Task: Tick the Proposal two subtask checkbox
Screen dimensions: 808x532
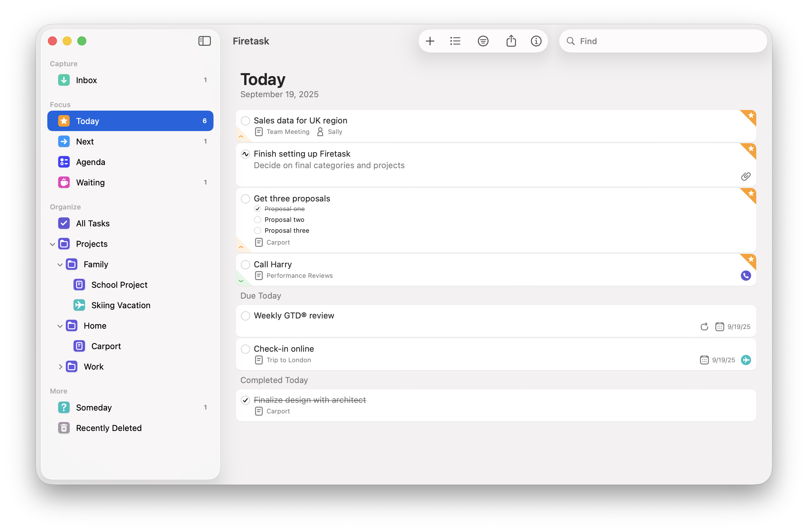Action: [258, 220]
